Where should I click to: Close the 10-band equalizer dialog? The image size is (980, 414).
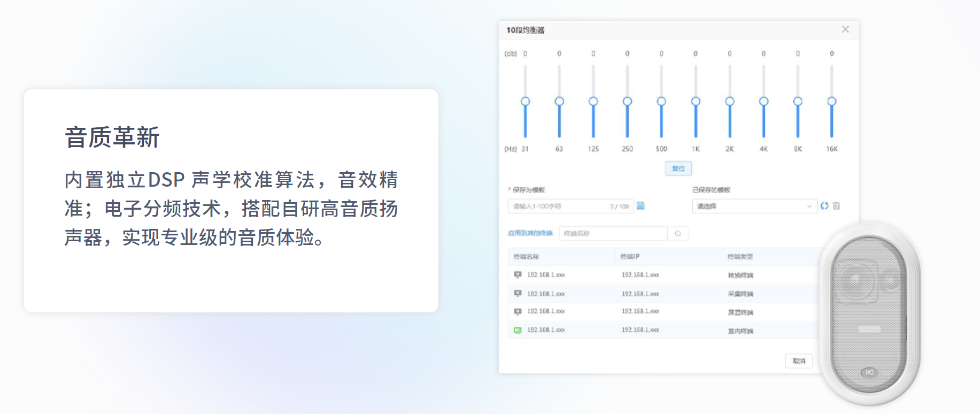(x=845, y=29)
